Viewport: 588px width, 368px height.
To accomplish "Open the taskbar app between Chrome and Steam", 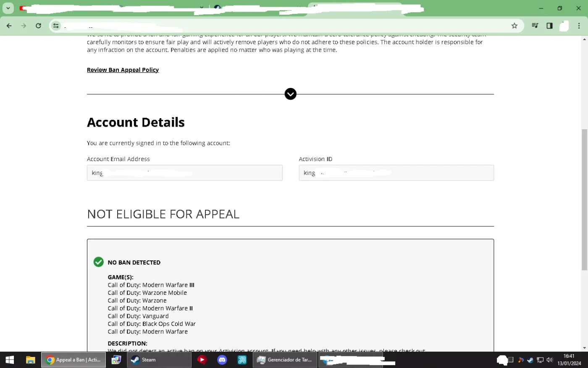I will pos(116,360).
